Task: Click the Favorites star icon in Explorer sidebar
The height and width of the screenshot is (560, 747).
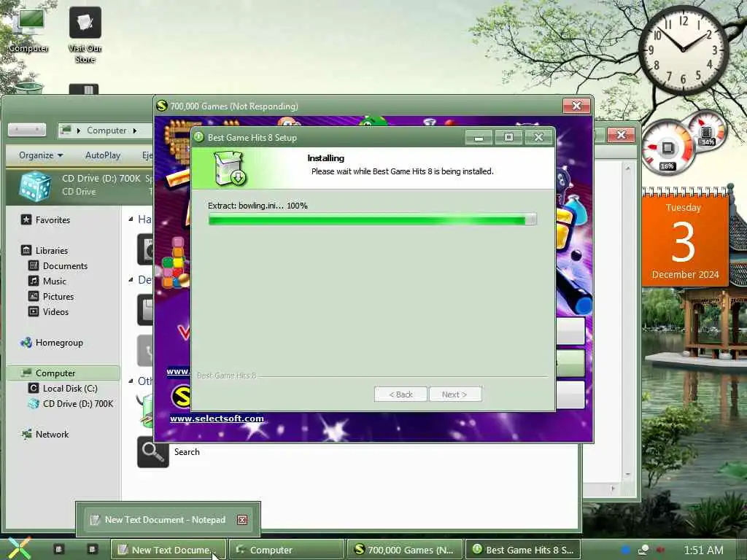Action: click(x=26, y=219)
